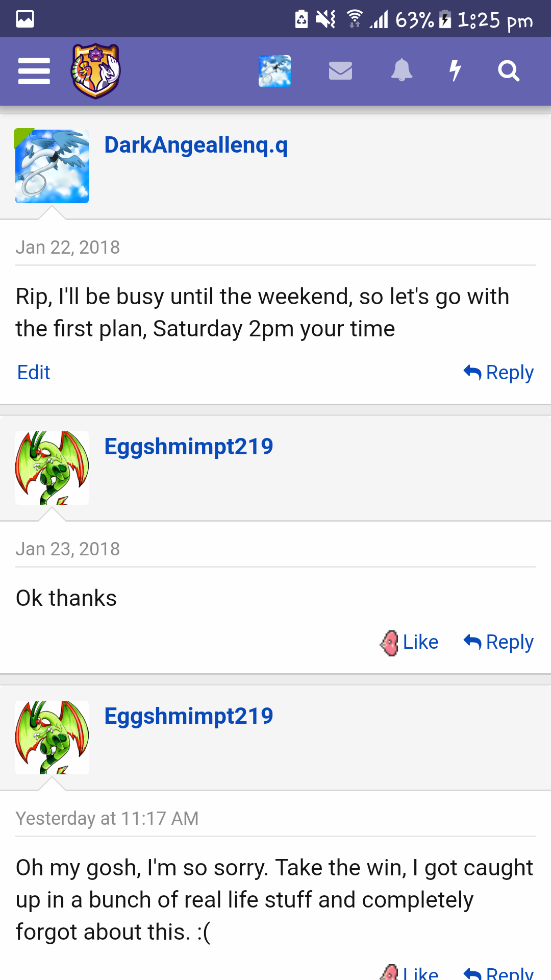Screen dimensions: 551x980
Task: Open the search magnifier icon
Action: (508, 71)
